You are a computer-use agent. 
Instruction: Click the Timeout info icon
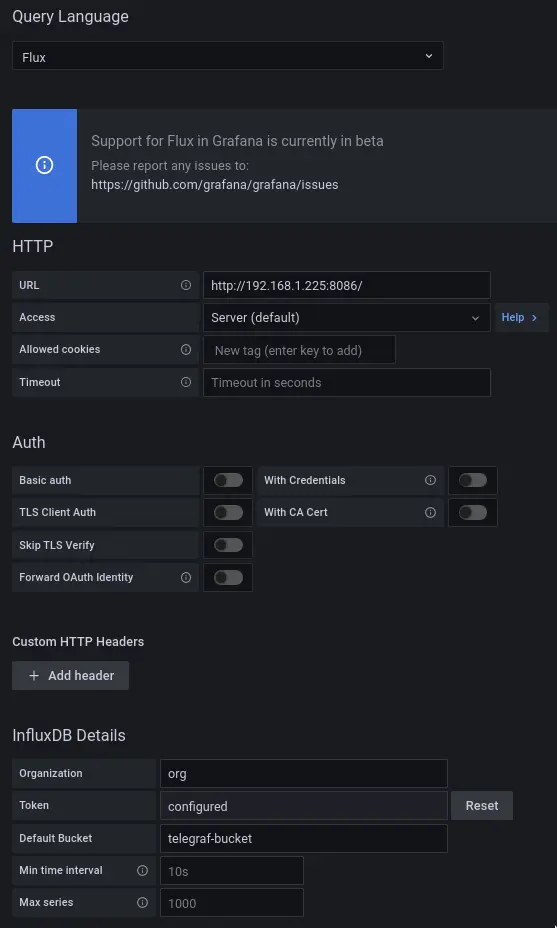pos(186,382)
